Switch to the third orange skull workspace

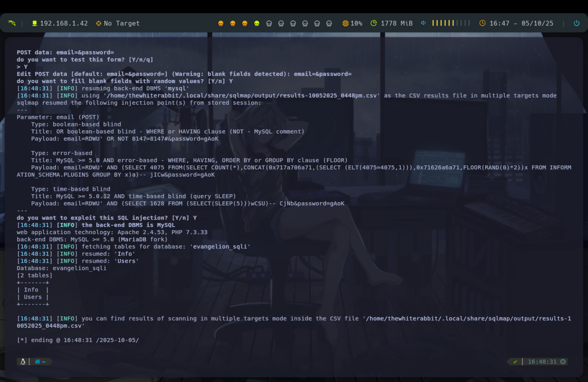coord(245,23)
